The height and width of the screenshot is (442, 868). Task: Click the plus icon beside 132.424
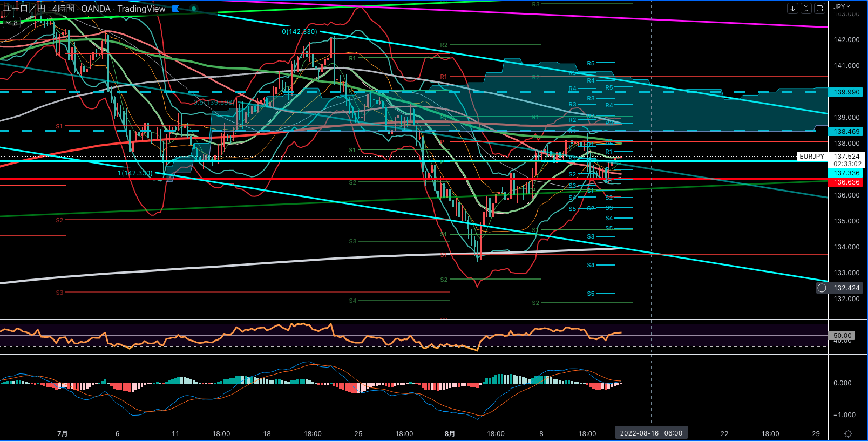(822, 288)
